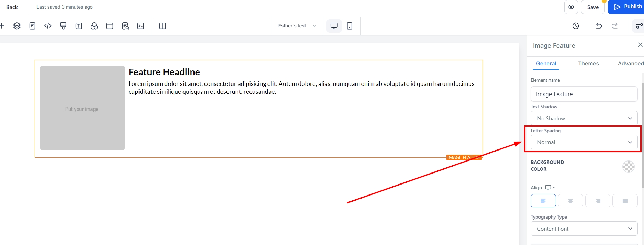This screenshot has height=245, width=644.
Task: Open the Letter Spacing dropdown
Action: tap(584, 142)
